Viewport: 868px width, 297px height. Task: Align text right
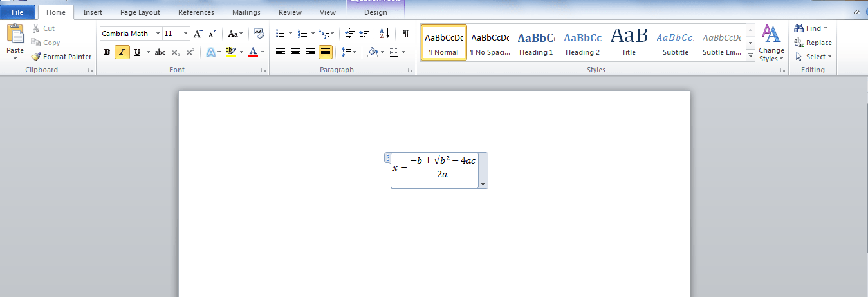(311, 52)
